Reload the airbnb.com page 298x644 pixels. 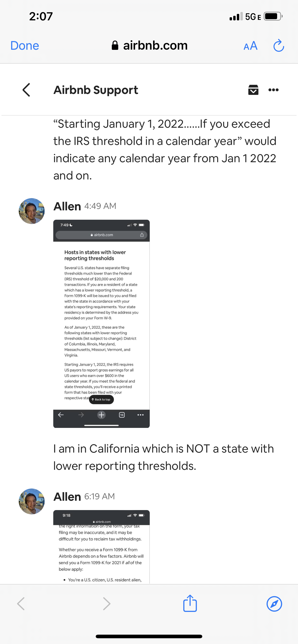[279, 46]
